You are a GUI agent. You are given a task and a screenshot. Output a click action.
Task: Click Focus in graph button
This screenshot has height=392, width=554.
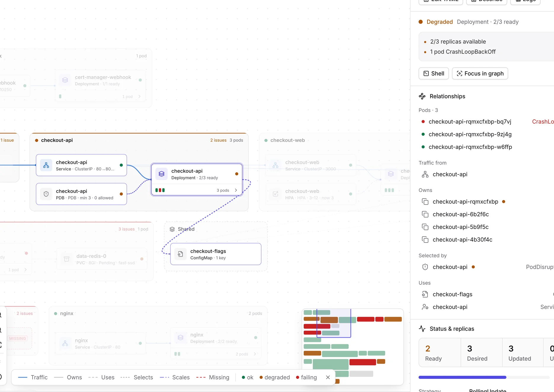click(480, 73)
